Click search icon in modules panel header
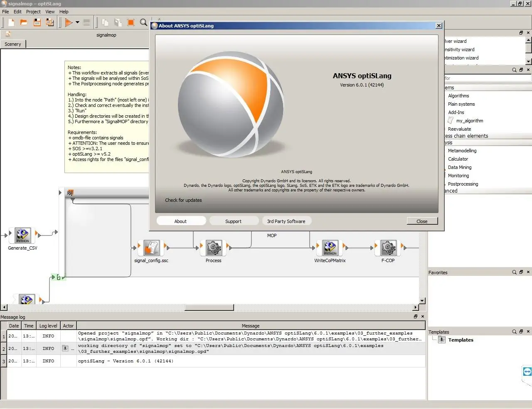Image resolution: width=532 pixels, height=409 pixels. click(x=515, y=70)
